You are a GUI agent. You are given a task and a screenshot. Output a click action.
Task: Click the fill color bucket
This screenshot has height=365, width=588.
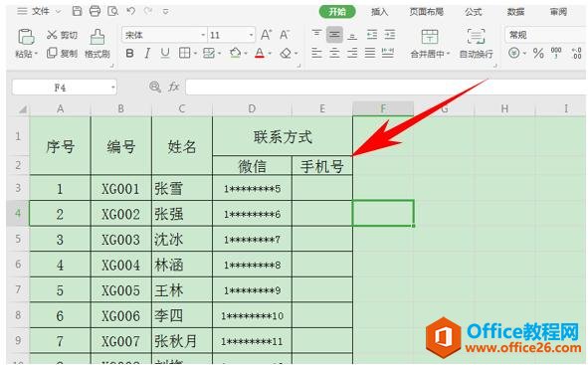click(x=235, y=54)
